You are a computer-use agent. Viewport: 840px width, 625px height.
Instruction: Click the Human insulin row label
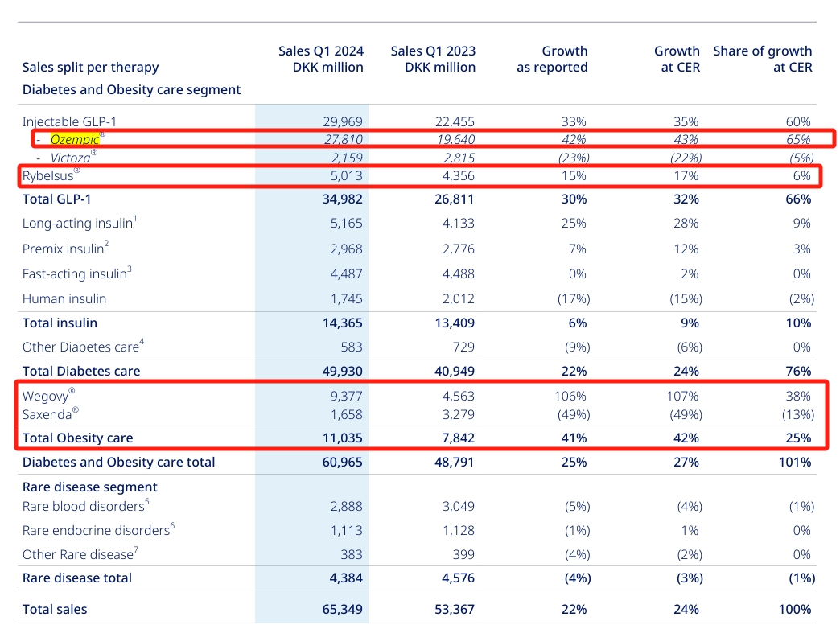tap(64, 298)
